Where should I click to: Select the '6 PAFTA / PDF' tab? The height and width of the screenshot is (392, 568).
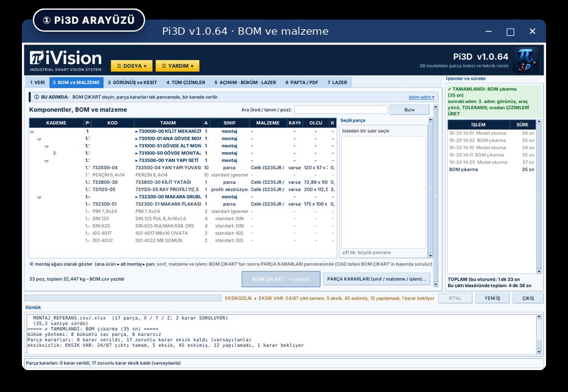pyautogui.click(x=302, y=83)
